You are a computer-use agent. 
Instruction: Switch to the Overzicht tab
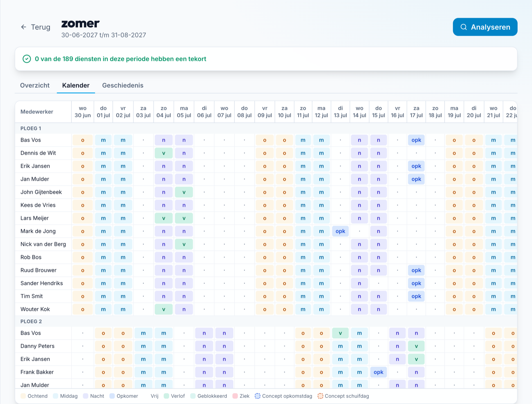tap(35, 85)
